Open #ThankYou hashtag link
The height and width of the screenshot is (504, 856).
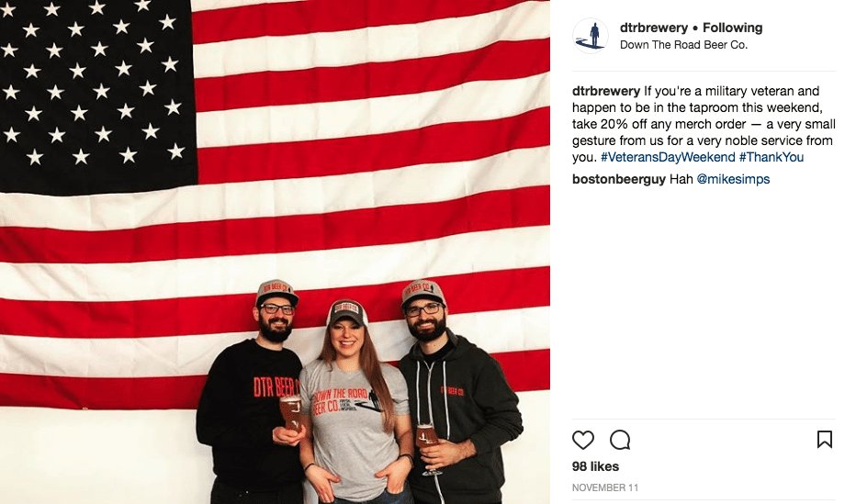tap(772, 157)
